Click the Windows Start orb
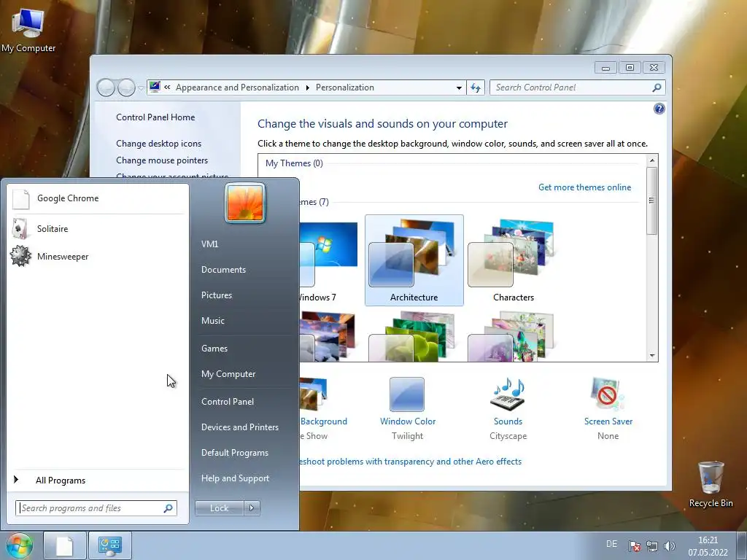747x560 pixels. (x=19, y=545)
